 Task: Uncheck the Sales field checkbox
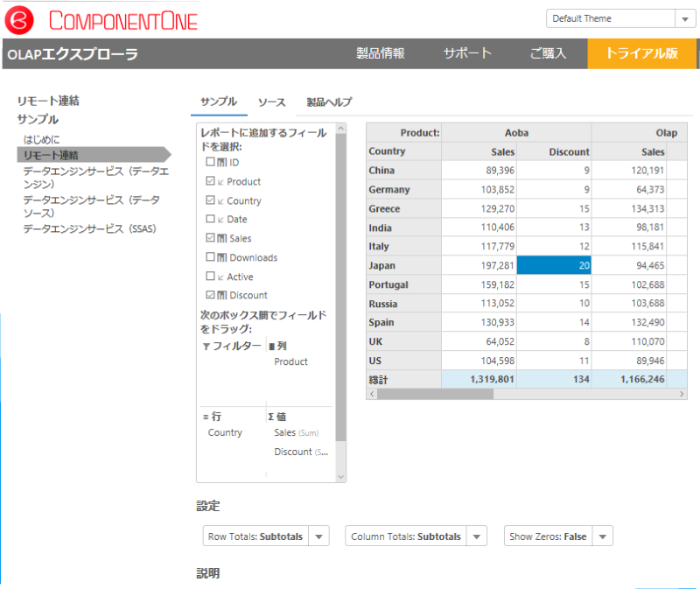(210, 237)
